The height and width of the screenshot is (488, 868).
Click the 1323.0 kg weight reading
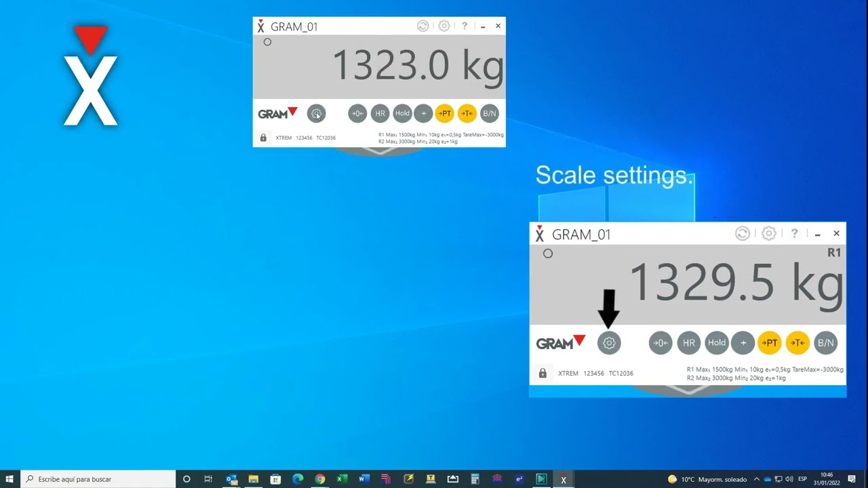[418, 66]
